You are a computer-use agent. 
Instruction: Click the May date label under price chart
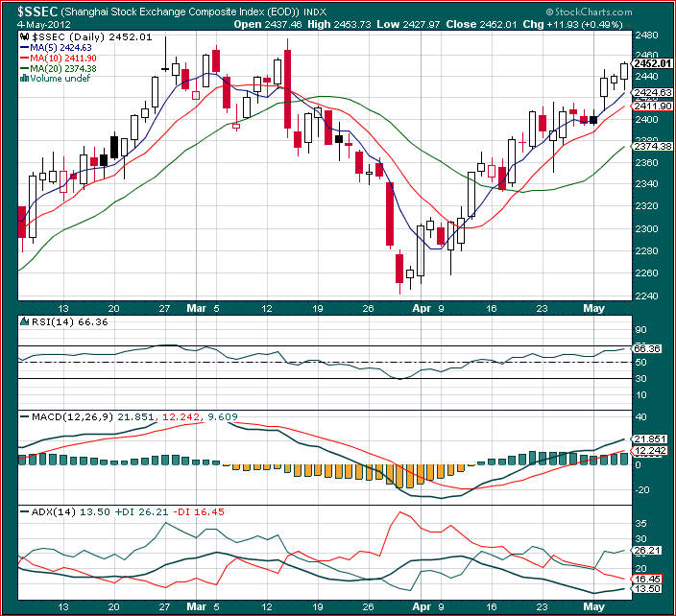point(593,308)
